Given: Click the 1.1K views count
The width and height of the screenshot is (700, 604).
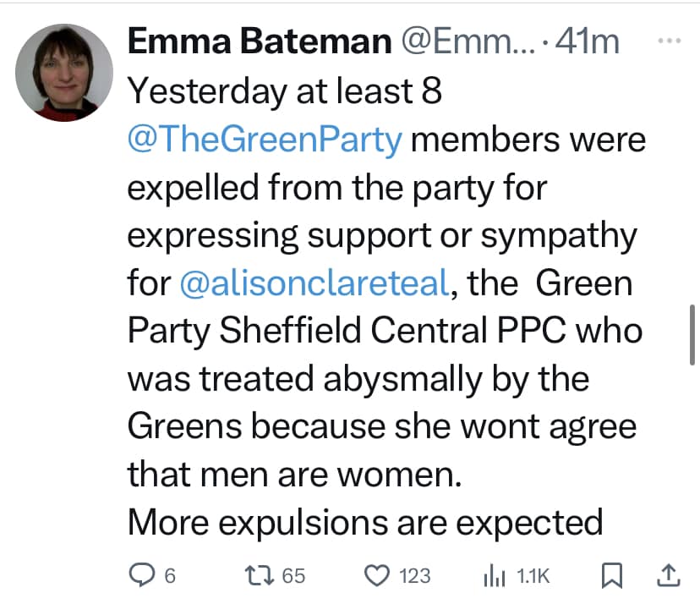Looking at the screenshot, I should coord(533,576).
